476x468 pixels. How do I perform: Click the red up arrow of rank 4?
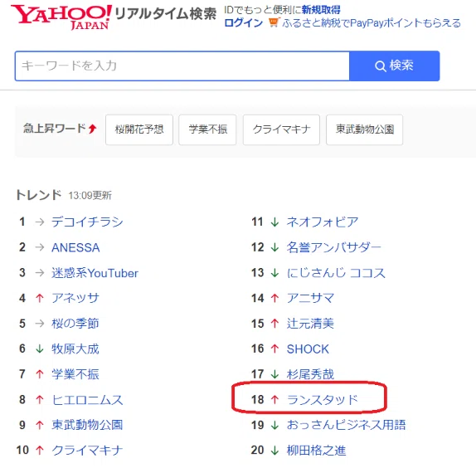tap(40, 298)
